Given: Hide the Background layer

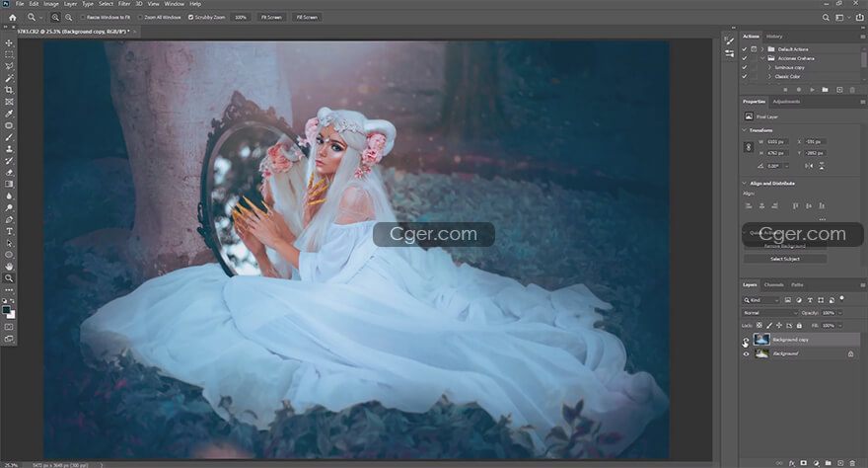Looking at the screenshot, I should [746, 353].
